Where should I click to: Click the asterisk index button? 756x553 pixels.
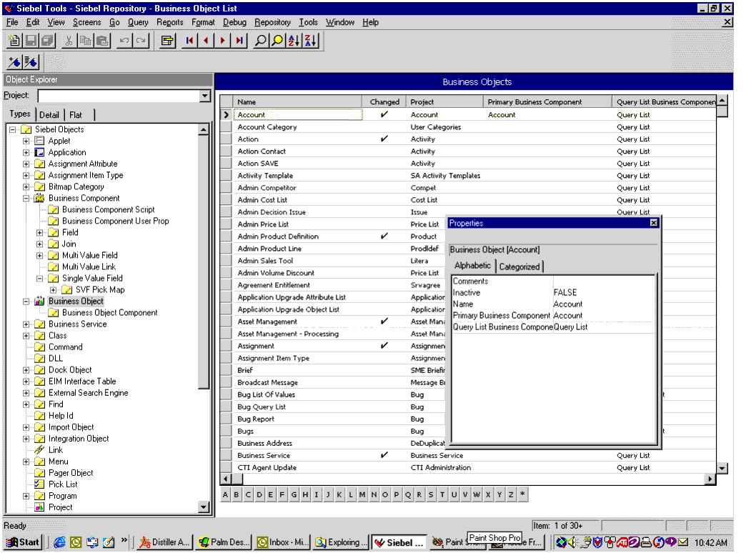click(522, 494)
